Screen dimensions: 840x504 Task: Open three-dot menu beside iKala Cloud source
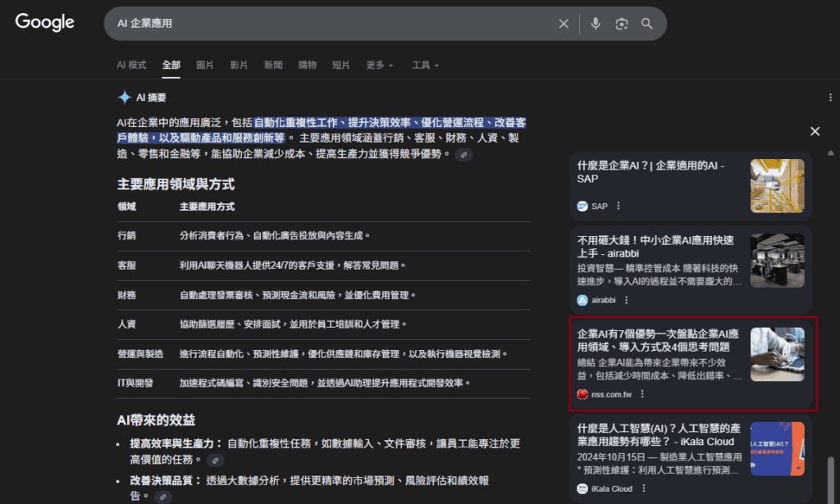(x=643, y=488)
